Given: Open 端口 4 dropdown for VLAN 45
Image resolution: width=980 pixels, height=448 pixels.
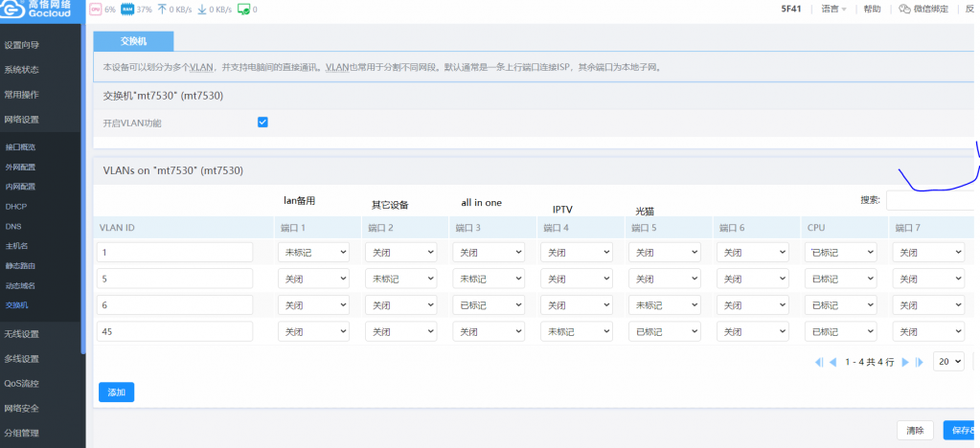Looking at the screenshot, I should [x=577, y=332].
